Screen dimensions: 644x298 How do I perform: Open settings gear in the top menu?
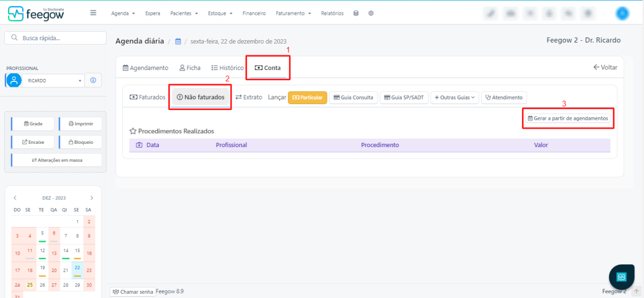click(x=371, y=13)
